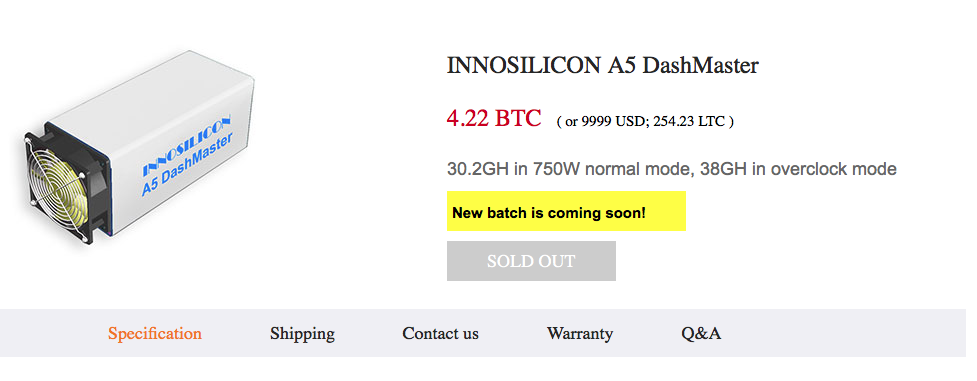The height and width of the screenshot is (381, 977).
Task: View the Warranty tab
Action: tap(580, 334)
